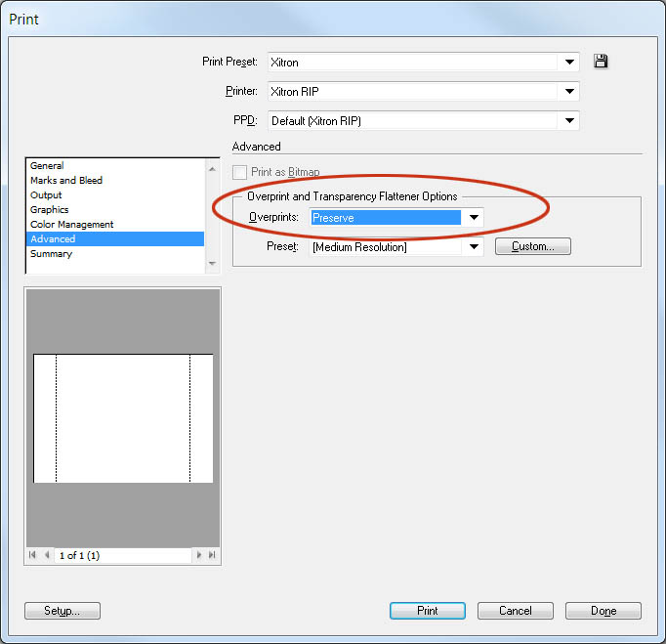The width and height of the screenshot is (666, 644).
Task: Select the Advanced category
Action: point(115,238)
